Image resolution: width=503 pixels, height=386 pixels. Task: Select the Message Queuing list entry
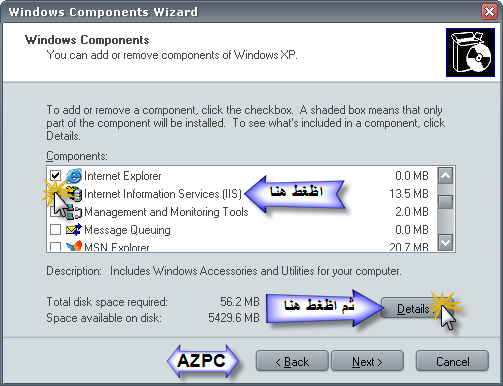127,230
